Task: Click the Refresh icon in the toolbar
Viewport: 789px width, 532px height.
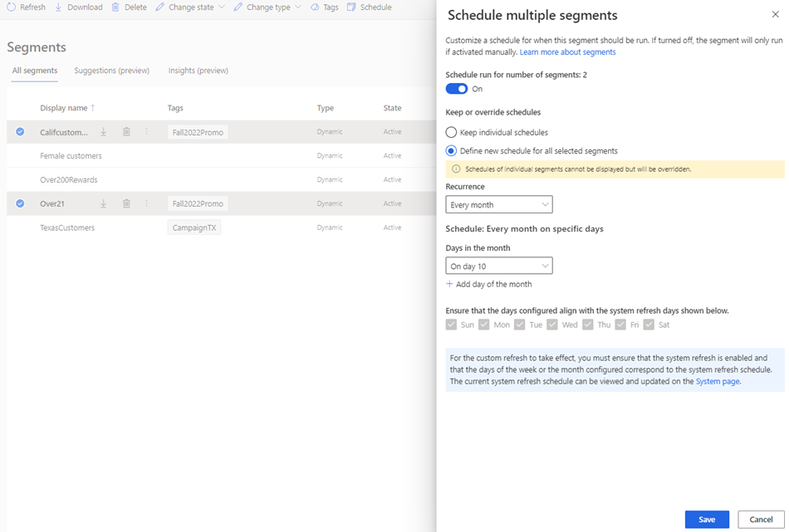Action: [11, 7]
